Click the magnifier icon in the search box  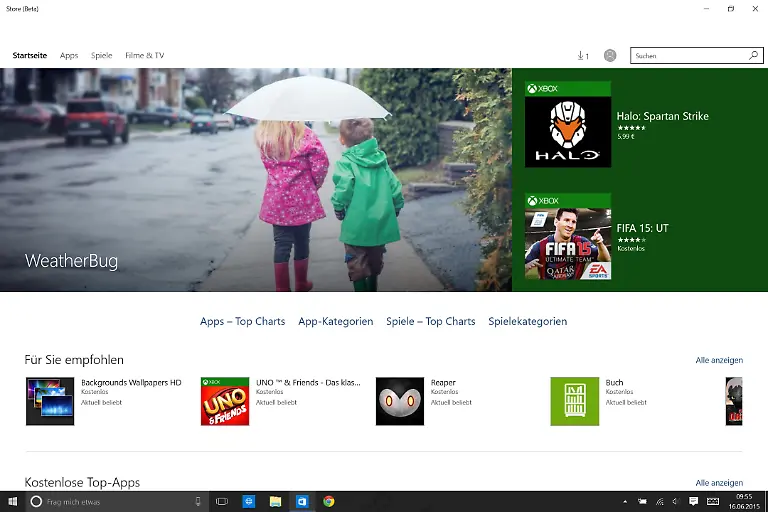(753, 56)
